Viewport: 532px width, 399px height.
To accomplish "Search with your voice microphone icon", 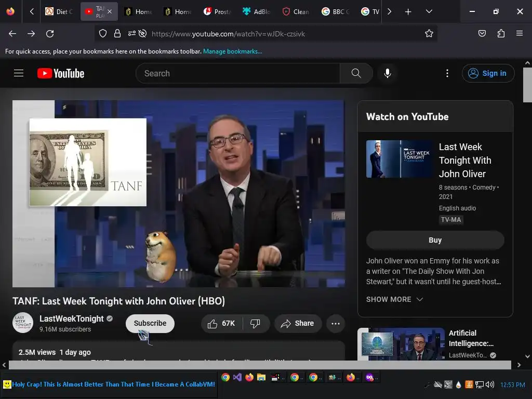I will [388, 73].
